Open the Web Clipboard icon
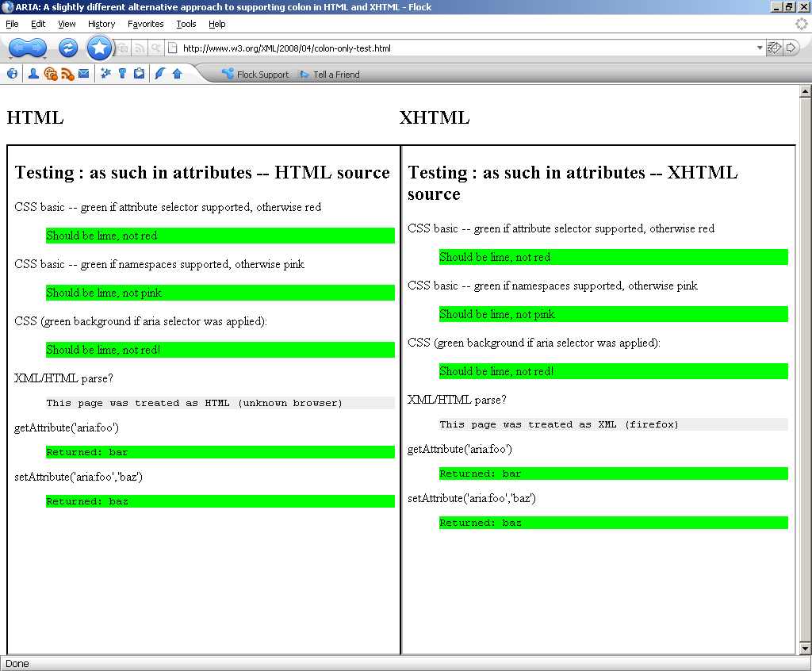Image resolution: width=812 pixels, height=671 pixels. coord(139,74)
